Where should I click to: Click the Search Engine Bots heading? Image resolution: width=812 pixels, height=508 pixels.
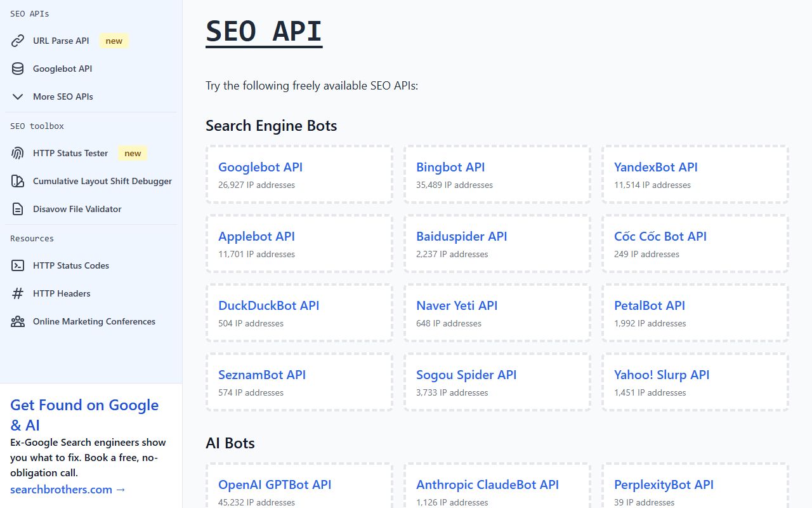(271, 126)
